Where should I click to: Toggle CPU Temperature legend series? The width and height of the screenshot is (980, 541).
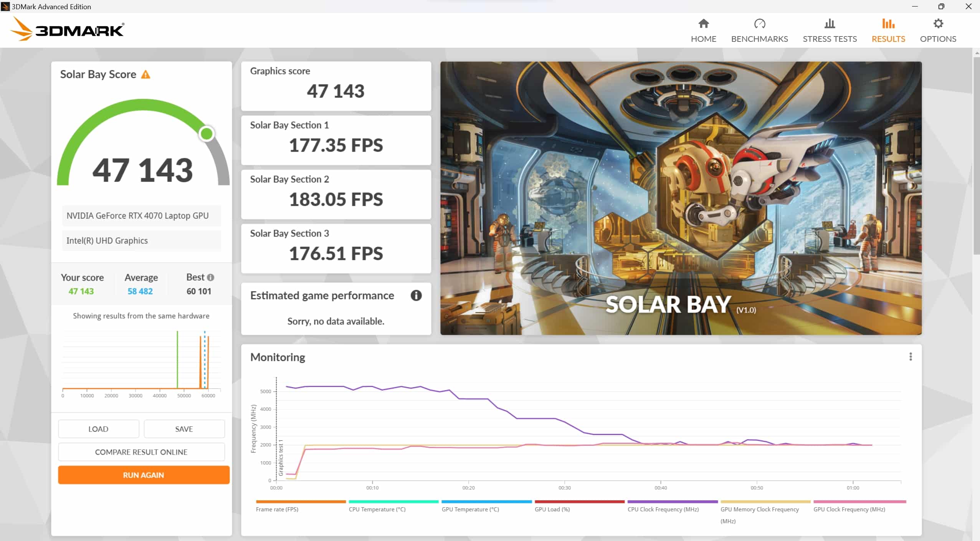click(377, 509)
